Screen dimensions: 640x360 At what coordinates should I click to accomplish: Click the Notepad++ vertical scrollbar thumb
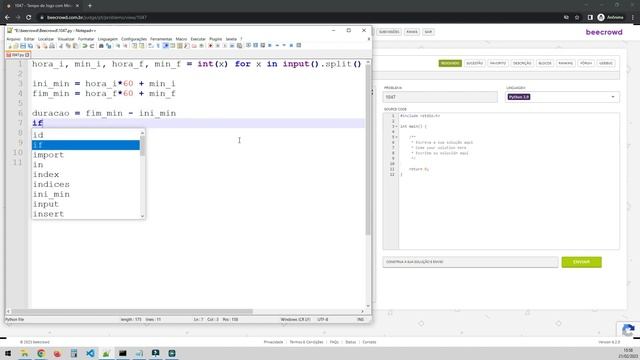tap(368, 150)
